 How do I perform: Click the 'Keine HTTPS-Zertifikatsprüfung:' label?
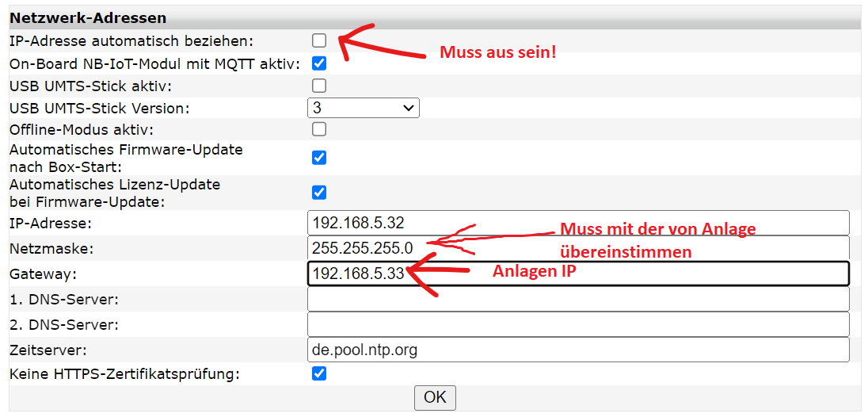(x=125, y=375)
